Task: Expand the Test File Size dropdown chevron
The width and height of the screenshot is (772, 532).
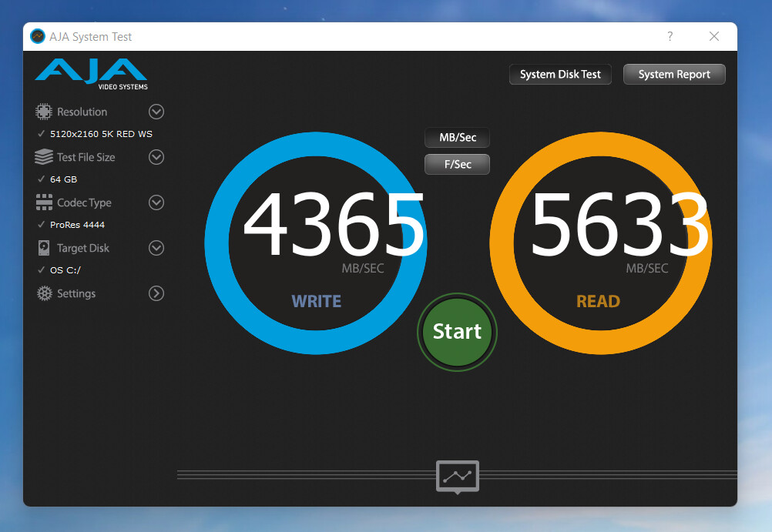Action: coord(156,157)
